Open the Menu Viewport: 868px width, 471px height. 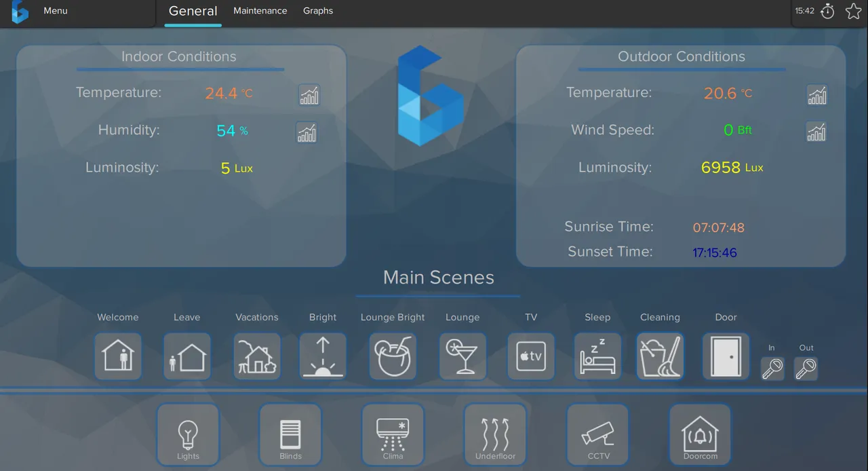(56, 11)
